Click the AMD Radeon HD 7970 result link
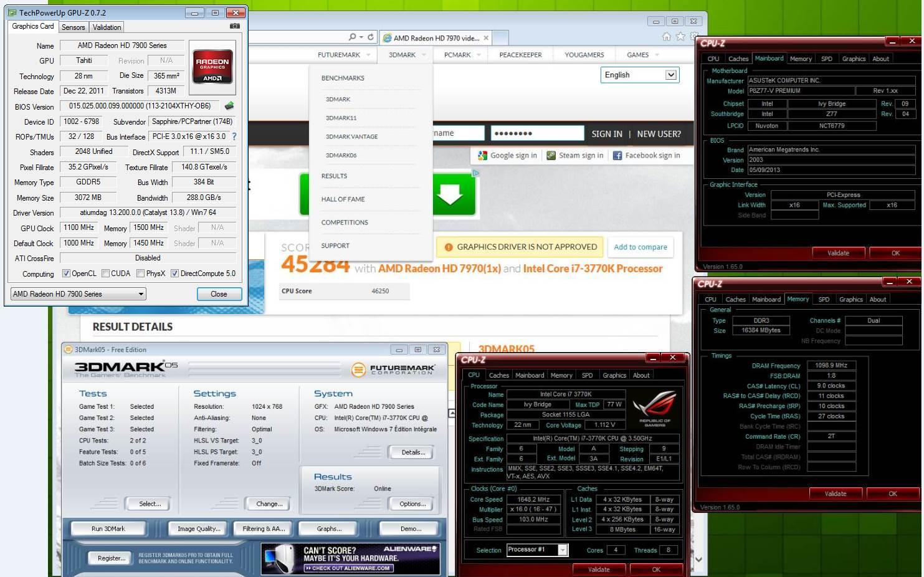The image size is (924, 577). click(439, 269)
